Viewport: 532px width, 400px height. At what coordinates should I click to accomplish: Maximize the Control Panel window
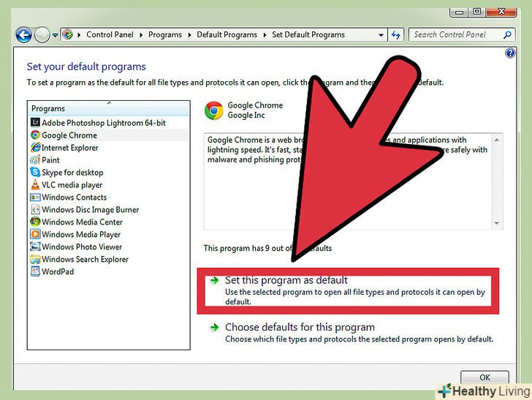coord(476,12)
